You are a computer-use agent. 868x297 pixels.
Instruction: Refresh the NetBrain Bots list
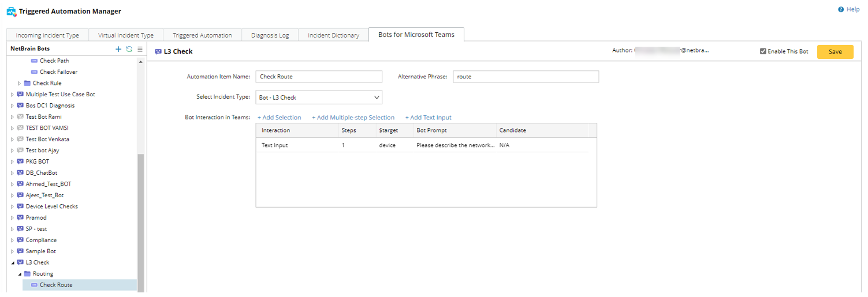129,49
